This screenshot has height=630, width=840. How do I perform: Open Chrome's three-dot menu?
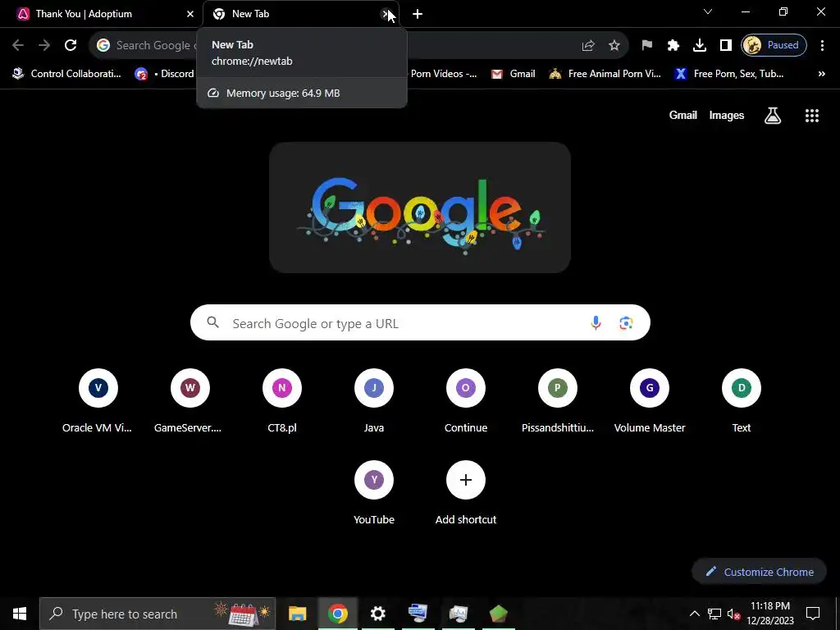click(822, 45)
